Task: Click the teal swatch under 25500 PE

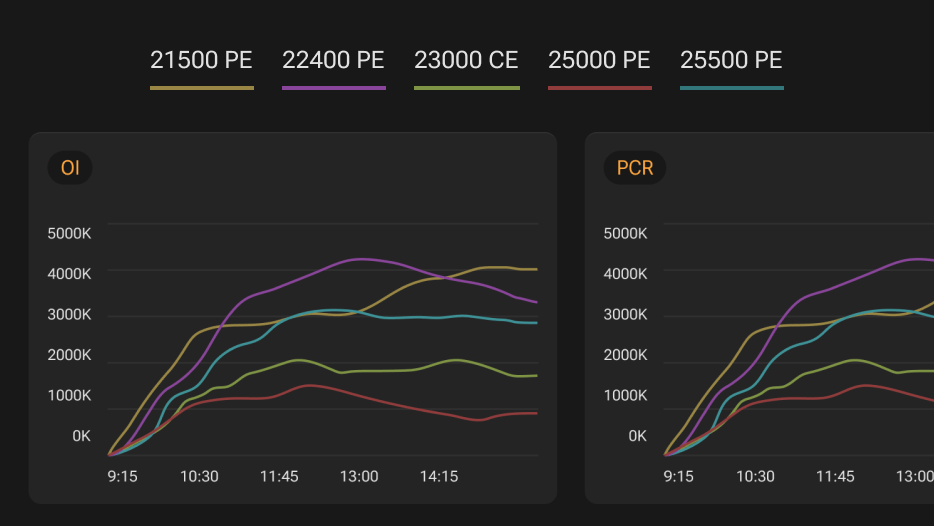Action: pyautogui.click(x=731, y=88)
